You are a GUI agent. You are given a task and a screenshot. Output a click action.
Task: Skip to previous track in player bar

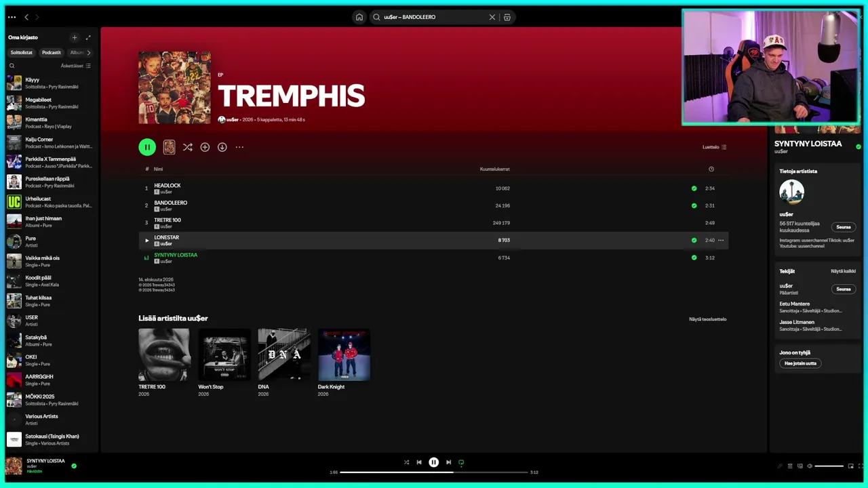pos(419,462)
